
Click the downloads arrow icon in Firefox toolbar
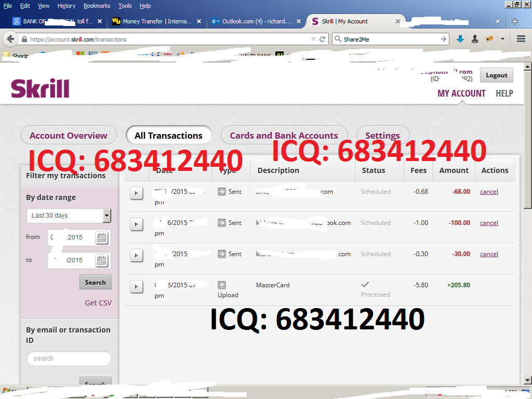click(x=461, y=38)
